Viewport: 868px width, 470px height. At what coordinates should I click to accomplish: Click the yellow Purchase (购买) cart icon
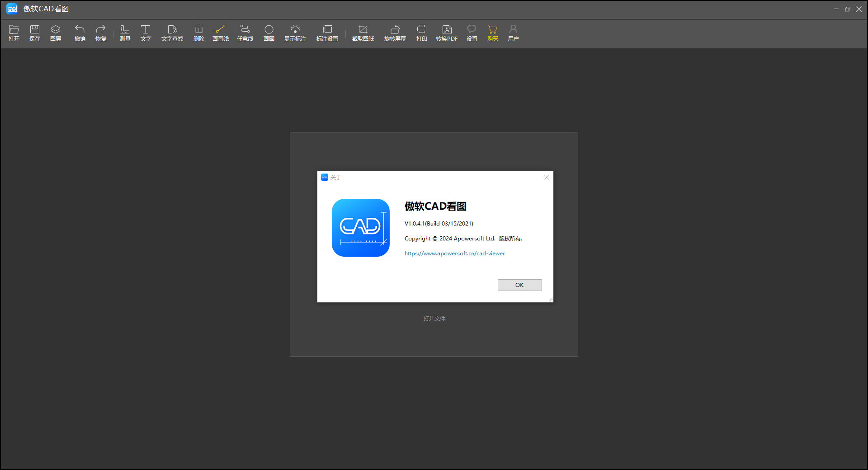click(x=493, y=30)
